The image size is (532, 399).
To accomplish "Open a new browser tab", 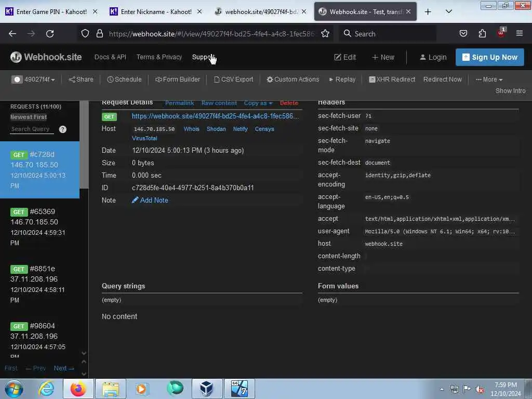I will point(428,11).
